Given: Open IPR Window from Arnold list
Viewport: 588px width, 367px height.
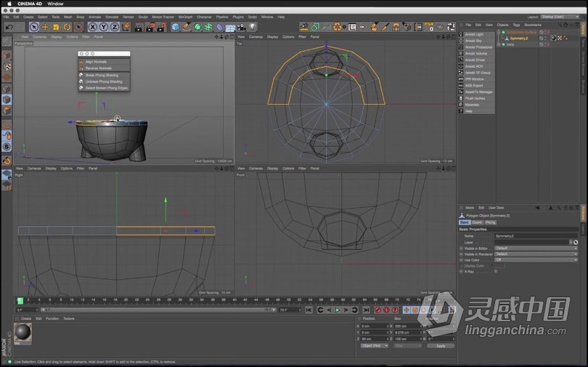Looking at the screenshot, I should point(476,79).
